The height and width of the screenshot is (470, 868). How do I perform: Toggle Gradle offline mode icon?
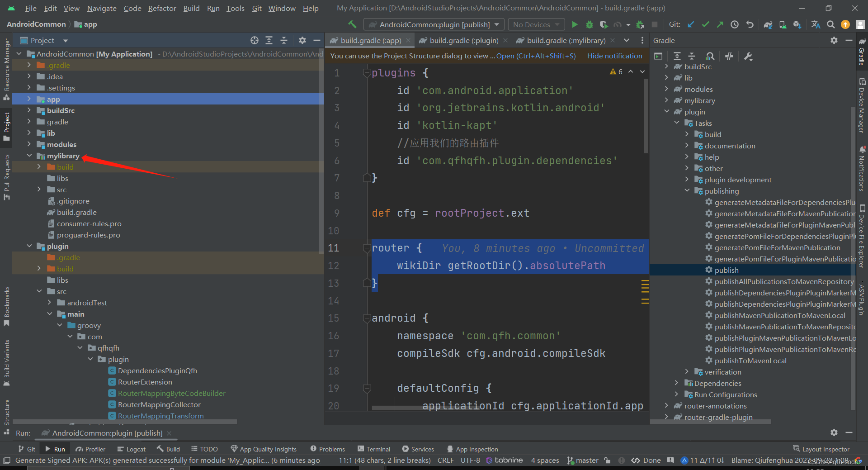pyautogui.click(x=729, y=56)
